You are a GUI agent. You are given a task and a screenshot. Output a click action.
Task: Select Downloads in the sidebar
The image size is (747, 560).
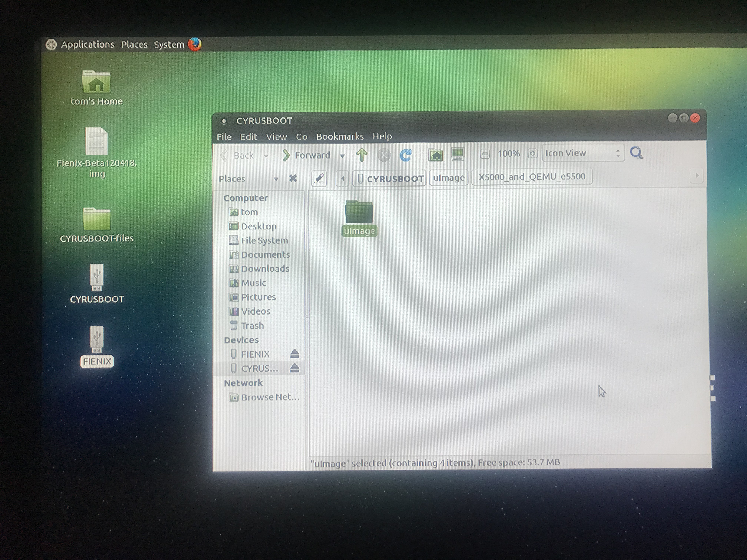(x=265, y=269)
